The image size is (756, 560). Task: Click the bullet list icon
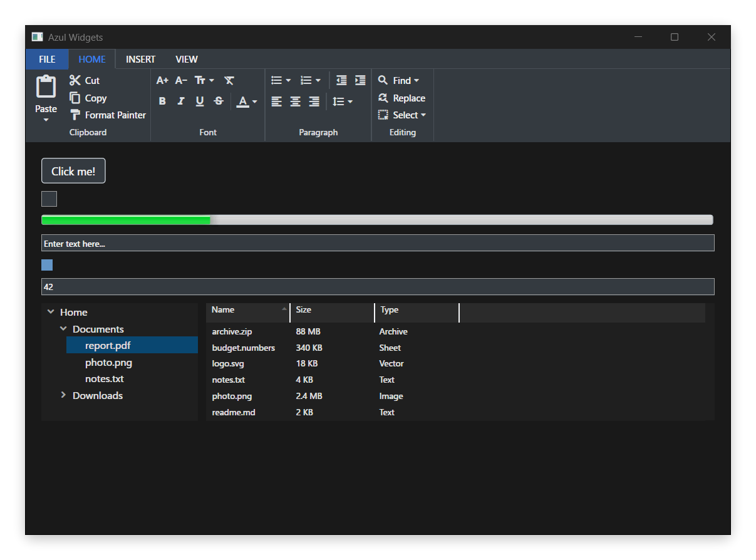276,80
